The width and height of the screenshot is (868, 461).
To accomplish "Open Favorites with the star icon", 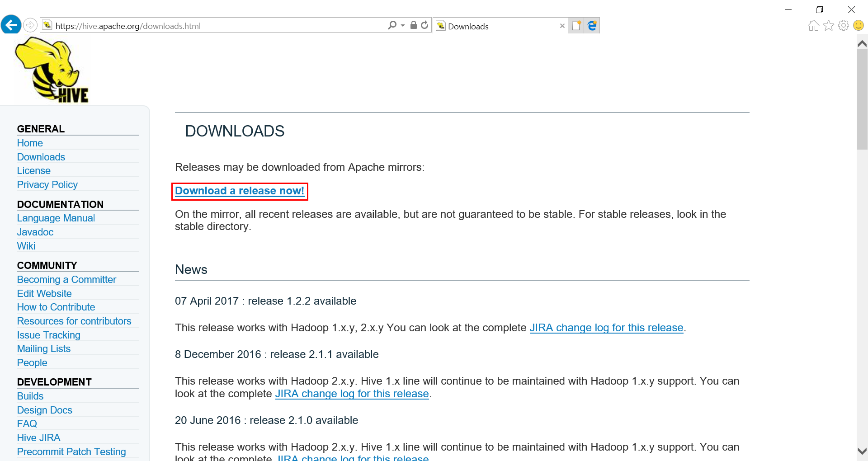I will tap(829, 26).
